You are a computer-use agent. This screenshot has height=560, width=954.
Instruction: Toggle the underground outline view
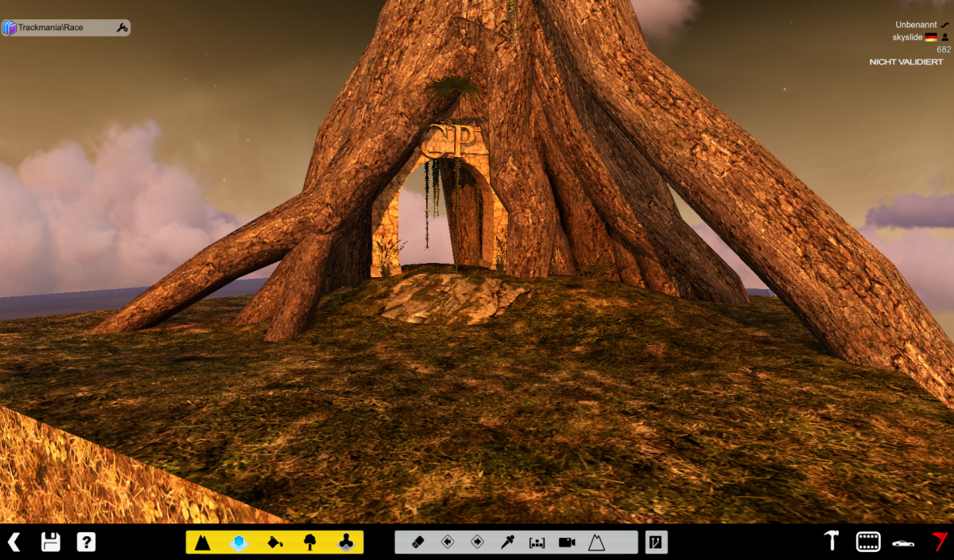click(x=596, y=543)
